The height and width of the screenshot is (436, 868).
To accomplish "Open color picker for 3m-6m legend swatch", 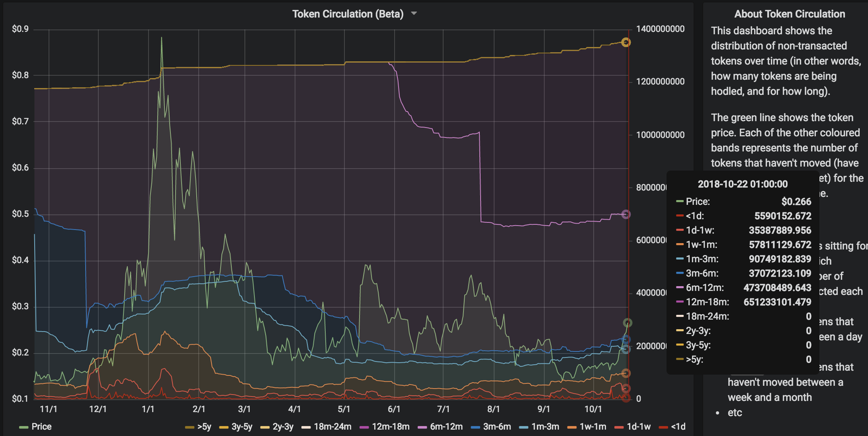I will (x=475, y=427).
